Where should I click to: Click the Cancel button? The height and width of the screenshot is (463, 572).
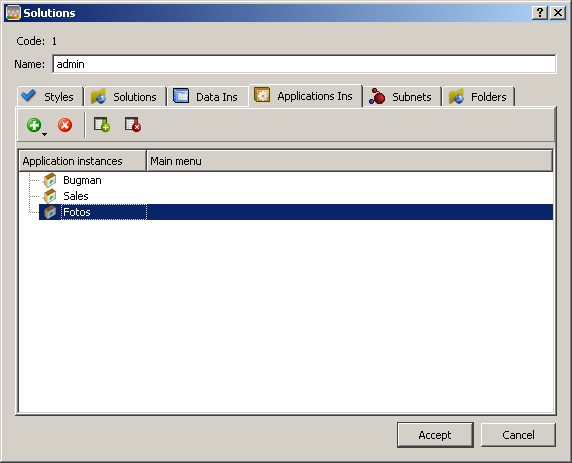(518, 435)
